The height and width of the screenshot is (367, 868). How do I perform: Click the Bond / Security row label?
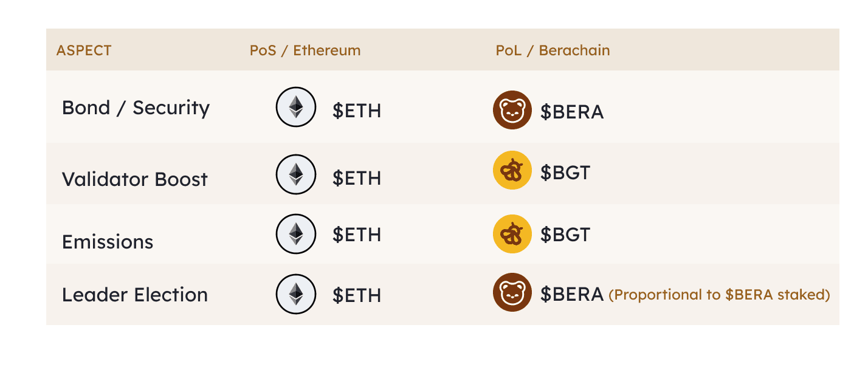pyautogui.click(x=136, y=108)
